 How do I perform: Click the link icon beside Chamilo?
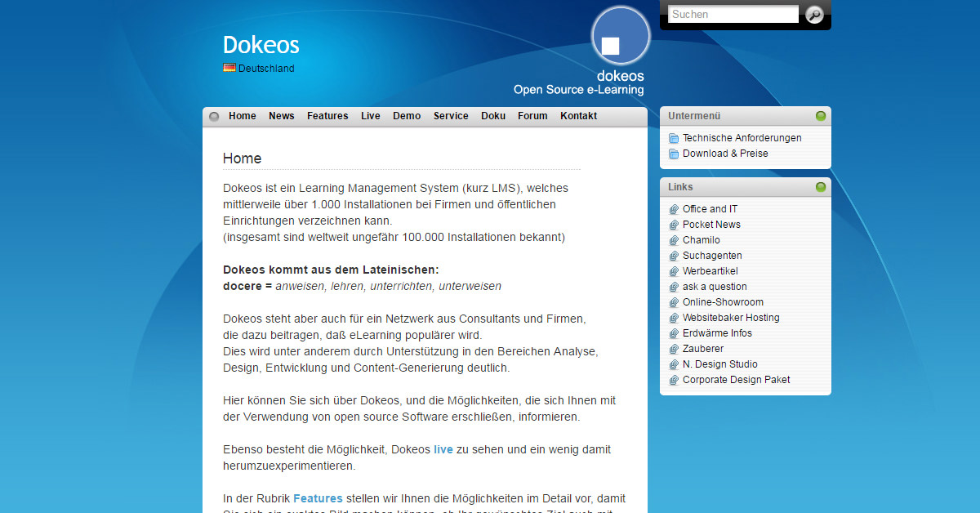(x=674, y=241)
